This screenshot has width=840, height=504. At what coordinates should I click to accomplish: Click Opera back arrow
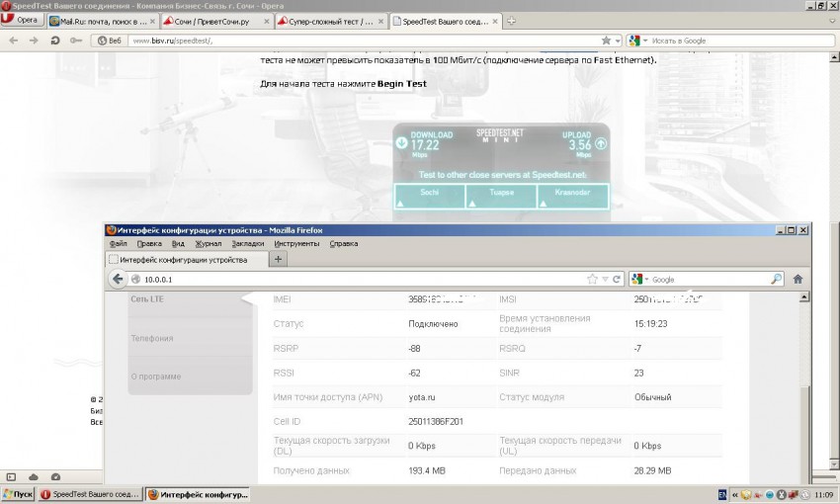click(x=12, y=41)
